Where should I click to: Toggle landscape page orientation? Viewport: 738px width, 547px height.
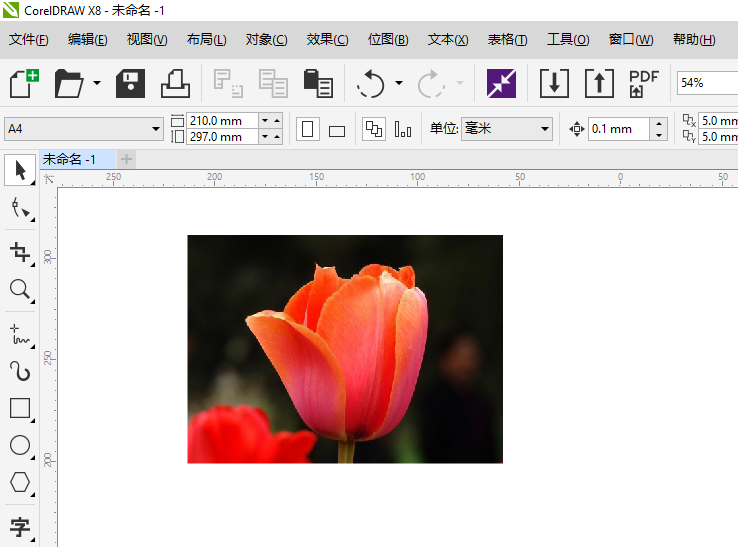tap(337, 130)
